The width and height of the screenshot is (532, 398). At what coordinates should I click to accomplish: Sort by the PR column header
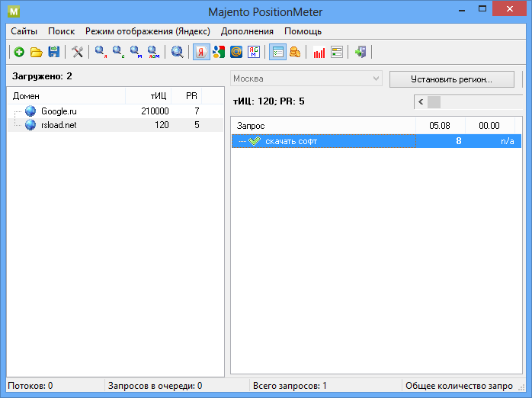pos(187,96)
